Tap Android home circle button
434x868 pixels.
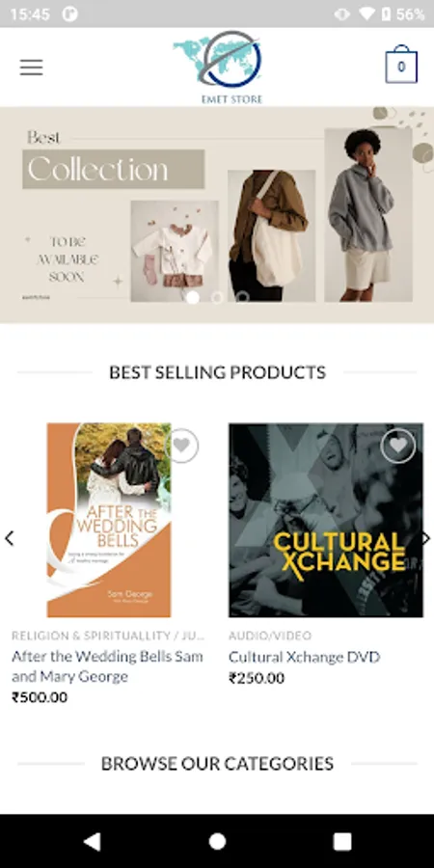(x=217, y=841)
